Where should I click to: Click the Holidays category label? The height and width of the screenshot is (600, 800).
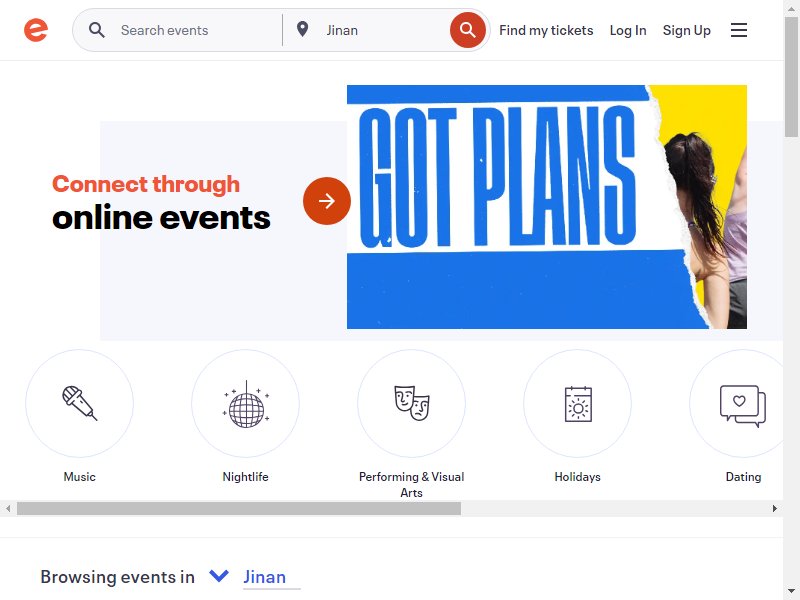(x=578, y=477)
